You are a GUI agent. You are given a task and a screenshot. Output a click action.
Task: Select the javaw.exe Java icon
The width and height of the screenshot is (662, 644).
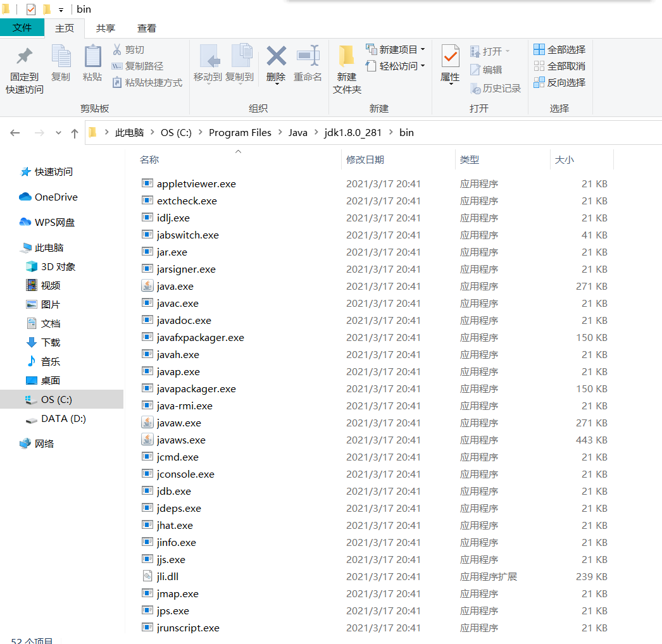(147, 423)
